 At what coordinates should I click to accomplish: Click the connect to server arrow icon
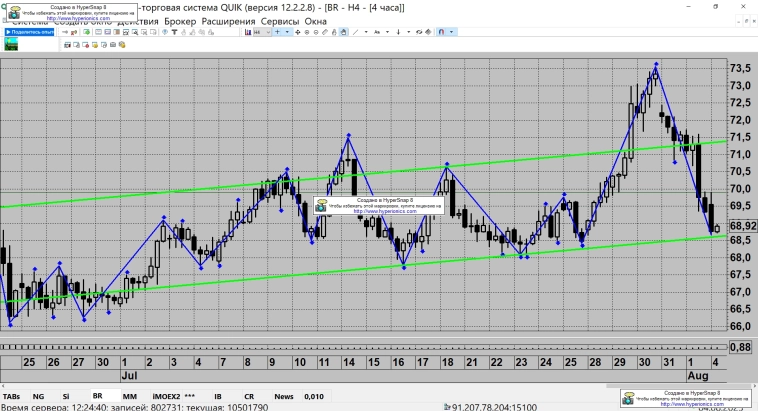(x=65, y=32)
